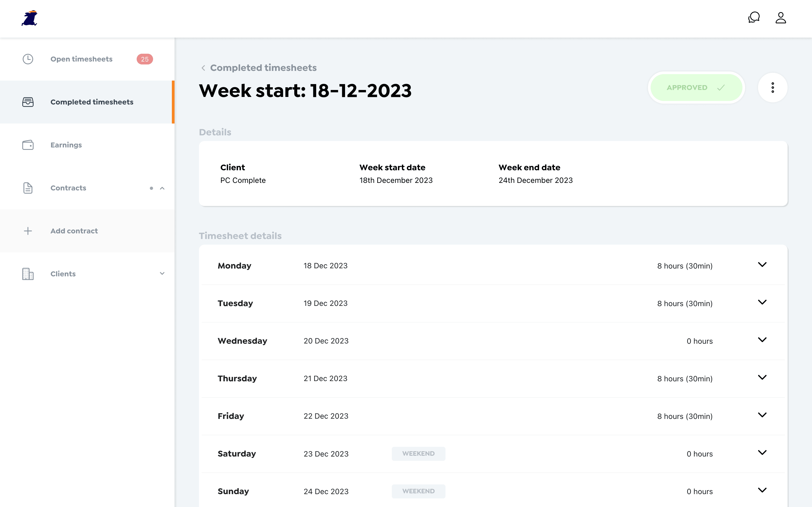Screen dimensions: 812x507
Task: Click the user profile icon
Action: [781, 17]
